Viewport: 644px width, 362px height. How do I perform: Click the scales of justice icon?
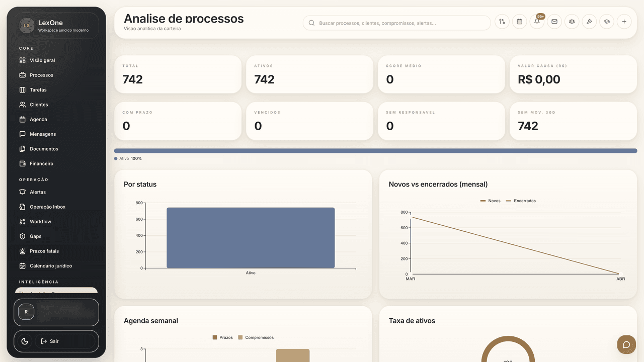(x=572, y=22)
